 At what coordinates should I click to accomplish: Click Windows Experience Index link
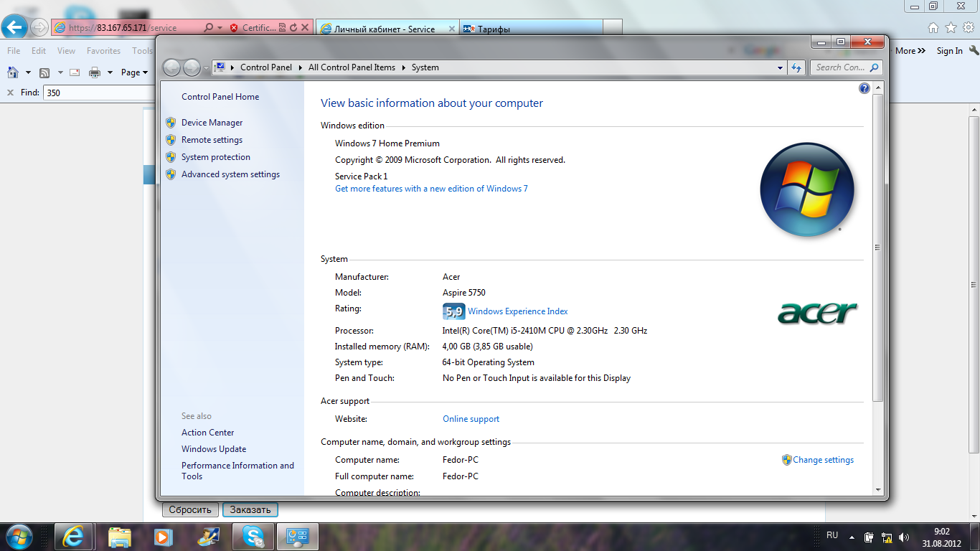pyautogui.click(x=517, y=311)
